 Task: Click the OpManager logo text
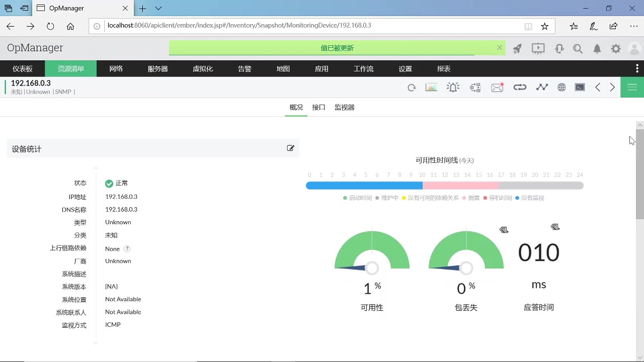(x=35, y=48)
